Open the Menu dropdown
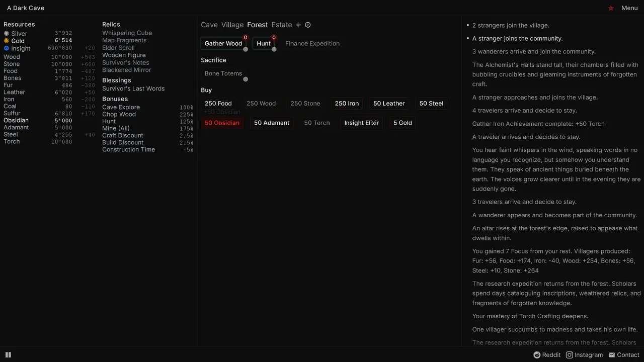 click(x=629, y=8)
